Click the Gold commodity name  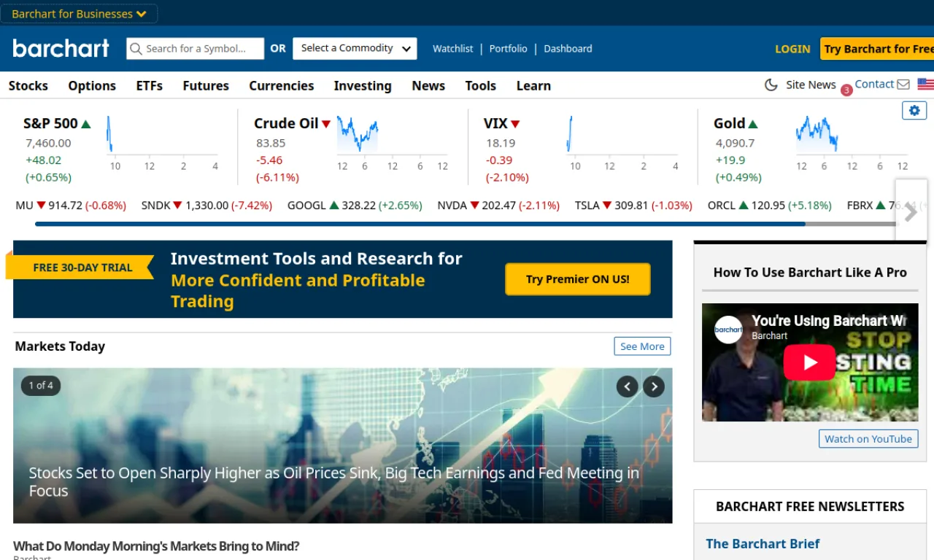point(730,123)
